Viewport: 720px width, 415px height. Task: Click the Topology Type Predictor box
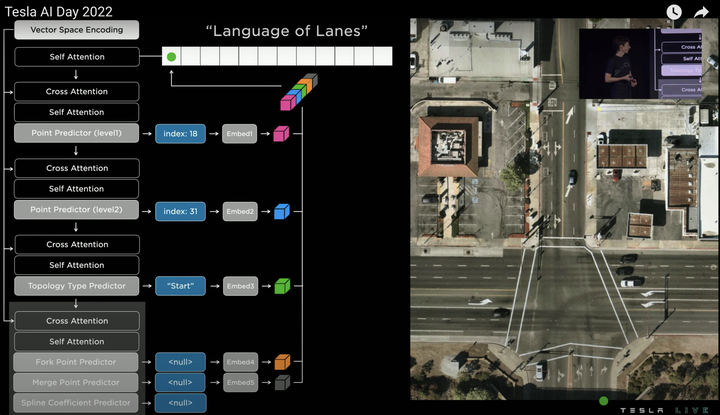(x=76, y=286)
